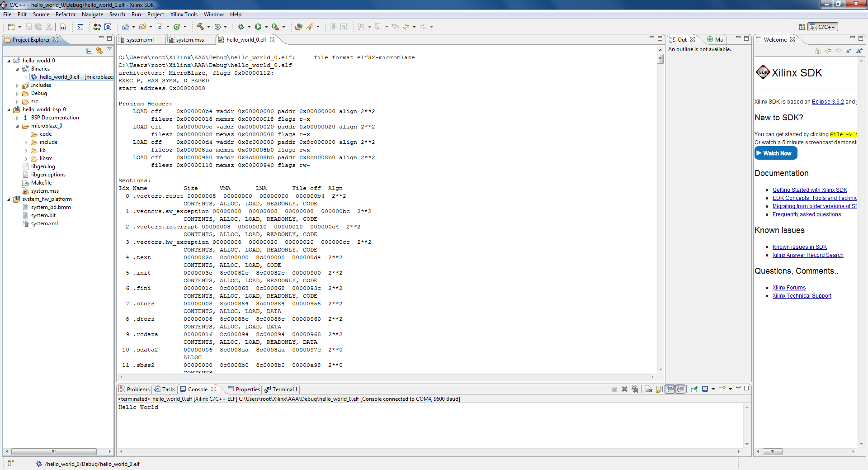Open the Xilinx Forums link
The height and width of the screenshot is (470, 868).
789,288
